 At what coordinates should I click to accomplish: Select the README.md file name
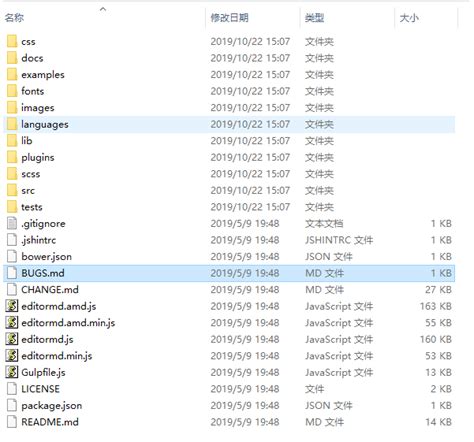[50, 422]
